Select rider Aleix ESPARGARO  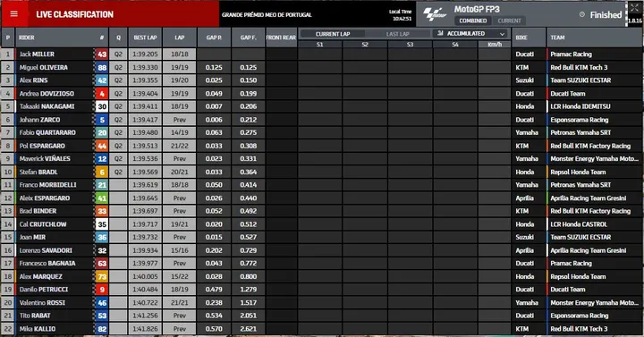click(45, 198)
